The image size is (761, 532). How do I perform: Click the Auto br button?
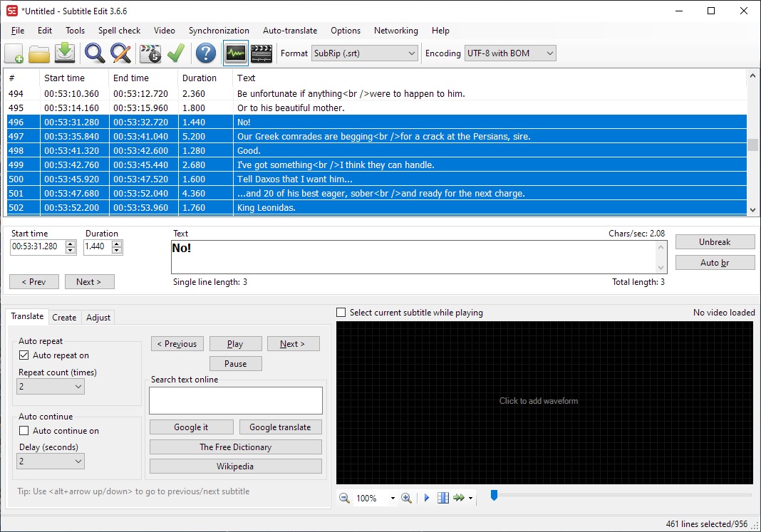click(x=715, y=262)
